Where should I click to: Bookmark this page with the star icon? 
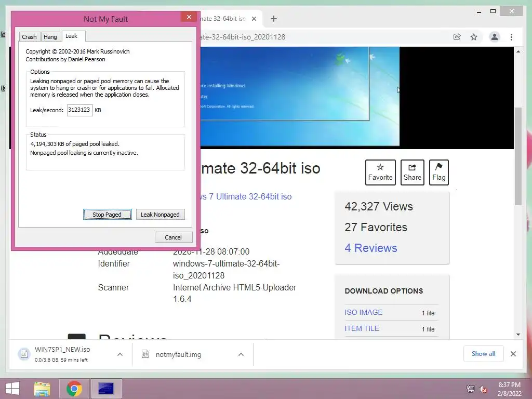(474, 37)
